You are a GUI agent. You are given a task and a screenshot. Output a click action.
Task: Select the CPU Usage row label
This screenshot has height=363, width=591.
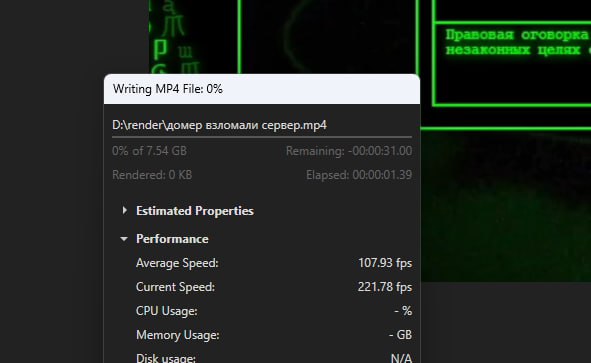tap(167, 311)
